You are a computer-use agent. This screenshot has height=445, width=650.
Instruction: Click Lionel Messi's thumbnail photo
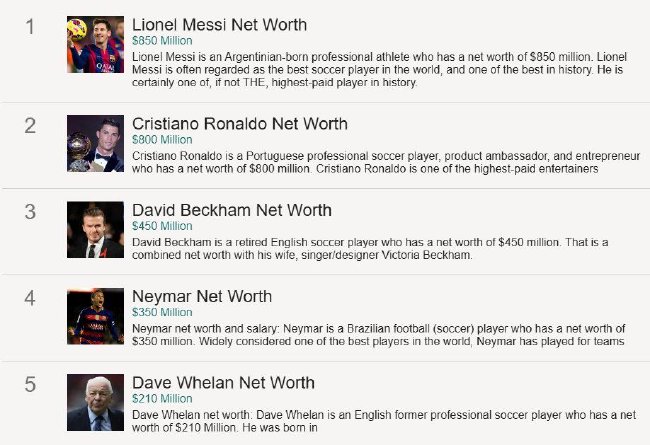tap(95, 44)
